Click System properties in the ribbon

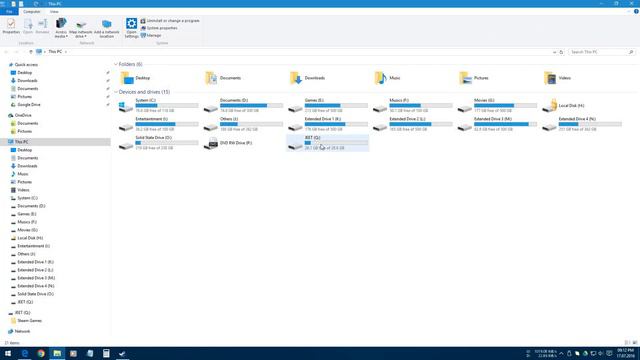[159, 28]
